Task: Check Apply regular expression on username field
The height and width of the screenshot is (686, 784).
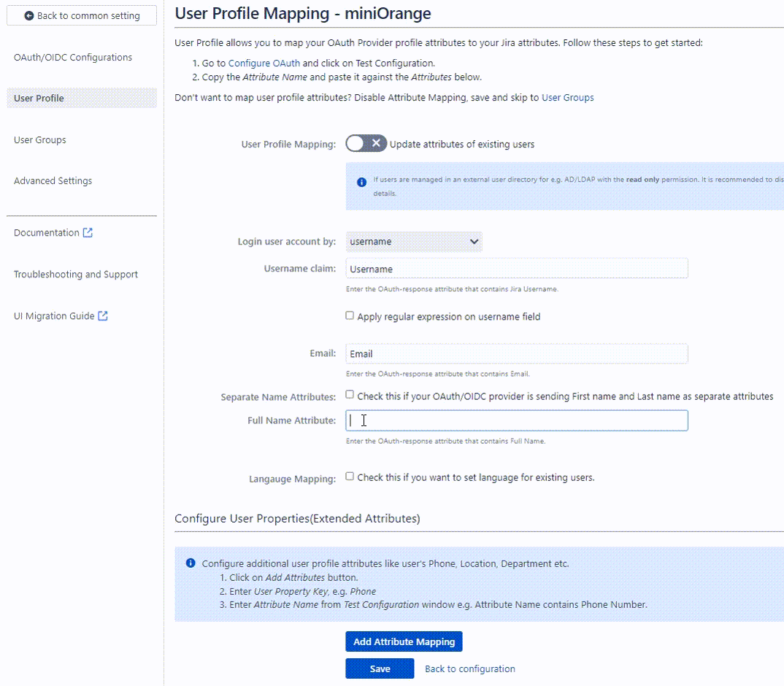Action: pyautogui.click(x=350, y=315)
